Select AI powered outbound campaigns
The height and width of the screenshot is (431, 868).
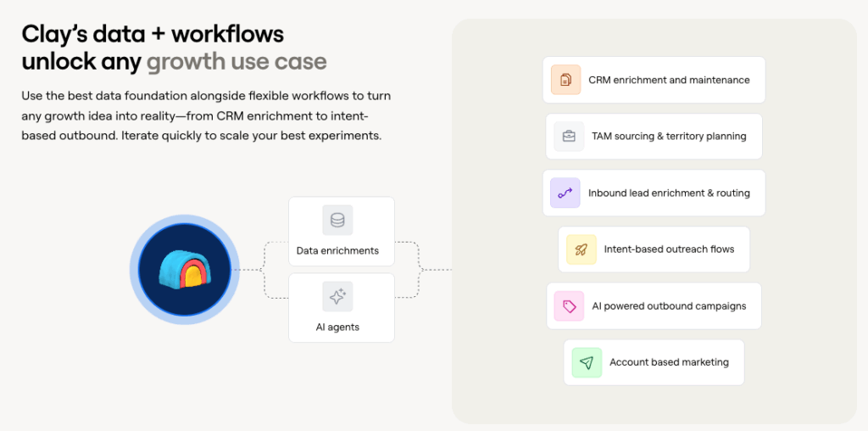coord(667,306)
